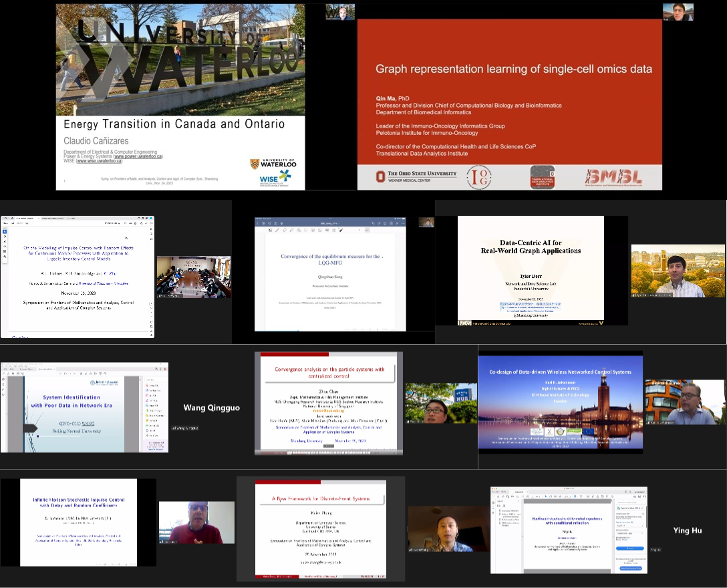Click the back arrow in LQG-MFG PDF viewer
This screenshot has width=727, height=588.
261,222
